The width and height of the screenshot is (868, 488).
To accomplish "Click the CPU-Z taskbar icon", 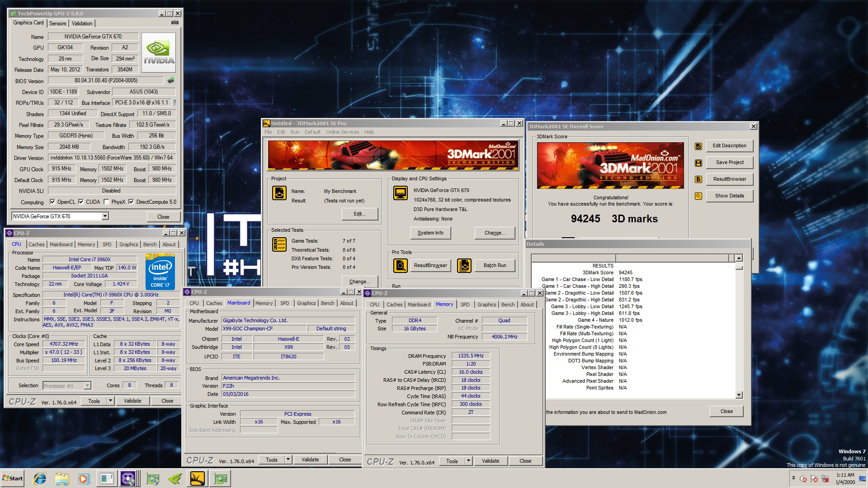I will click(x=128, y=479).
